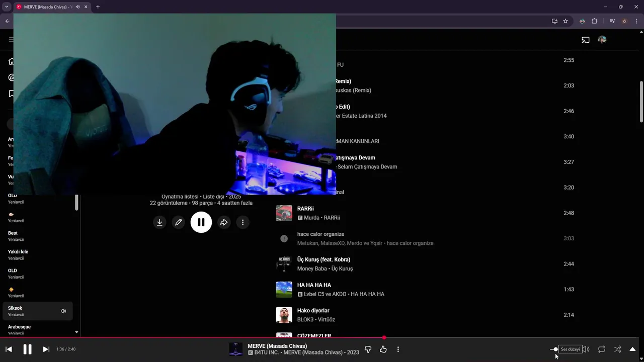The height and width of the screenshot is (362, 644).
Task: Dislike the MERVE (Masada Chivas) song
Action: pos(368,349)
